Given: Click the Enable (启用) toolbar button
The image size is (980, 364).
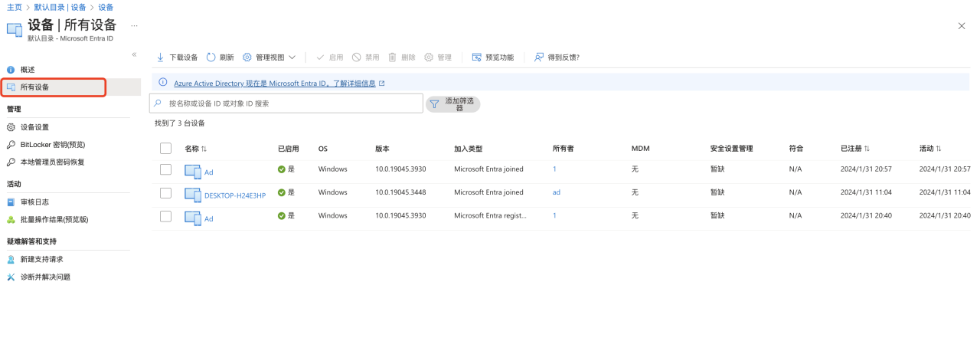Looking at the screenshot, I should [x=329, y=57].
